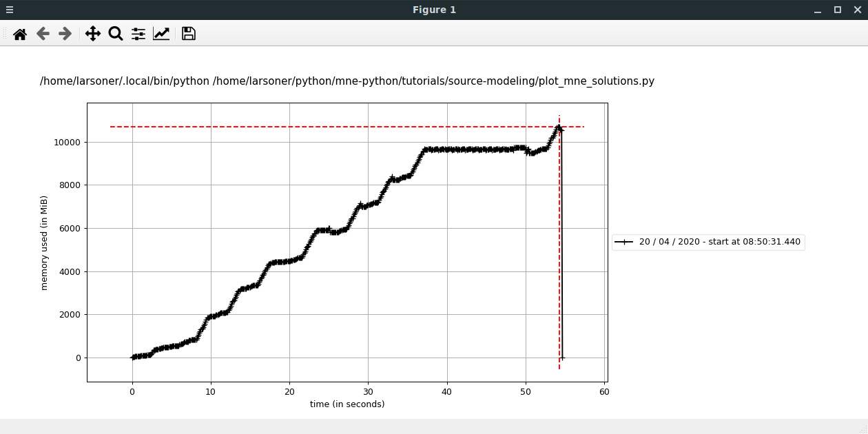Open Configure subplots settings
The height and width of the screenshot is (434, 868).
click(138, 34)
